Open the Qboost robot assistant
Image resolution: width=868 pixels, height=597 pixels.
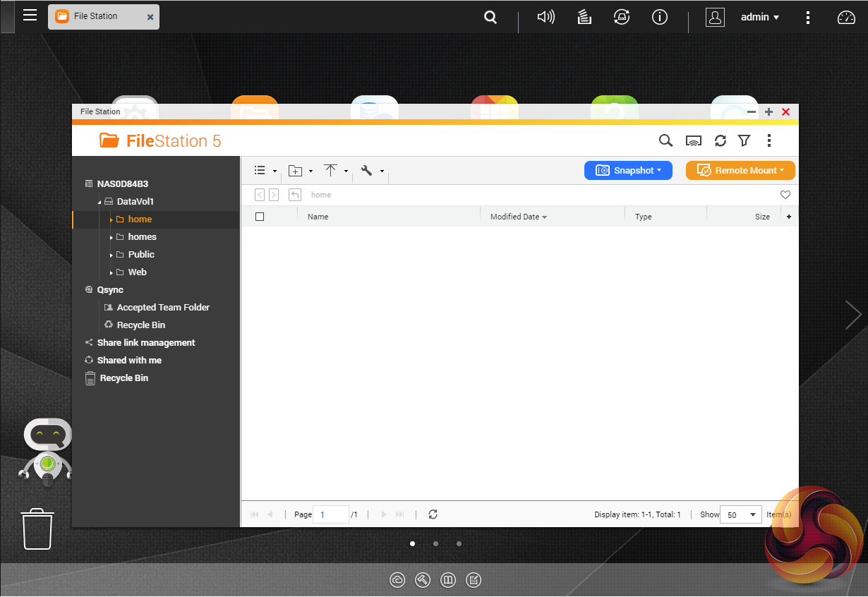[x=45, y=452]
